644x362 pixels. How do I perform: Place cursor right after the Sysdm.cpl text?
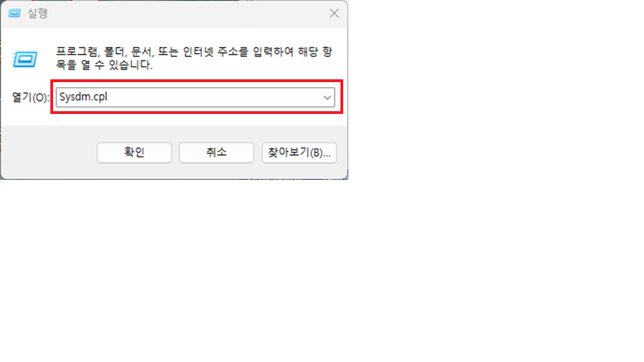(108, 97)
